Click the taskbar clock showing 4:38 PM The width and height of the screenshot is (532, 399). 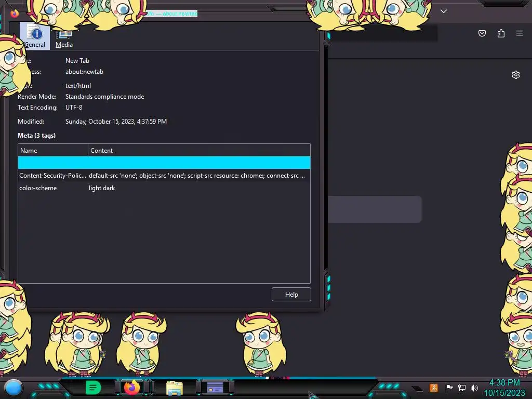[504, 388]
